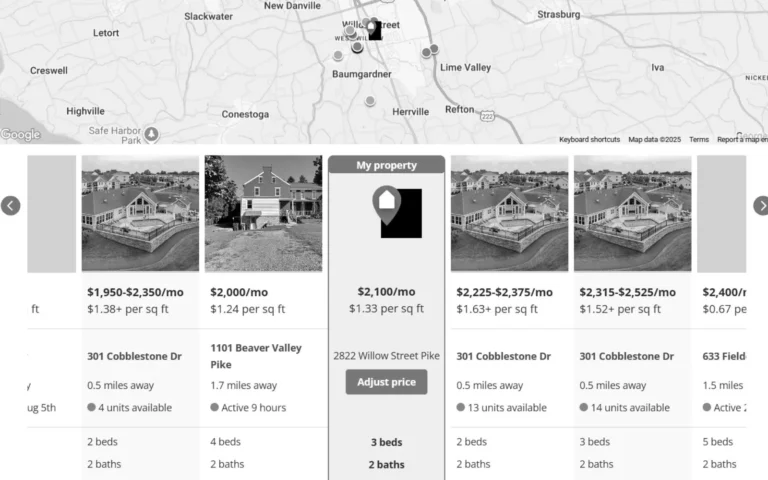768x480 pixels.
Task: Select the $2,000/mo price
Action: (x=239, y=292)
